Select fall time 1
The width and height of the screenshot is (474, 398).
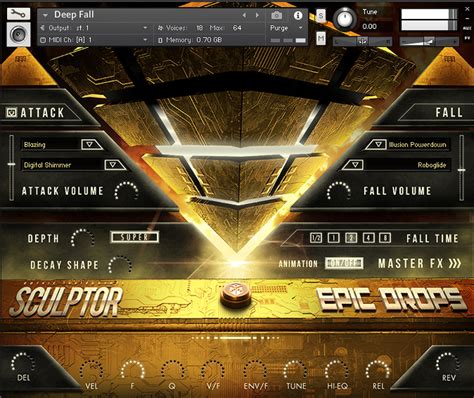pyautogui.click(x=334, y=238)
